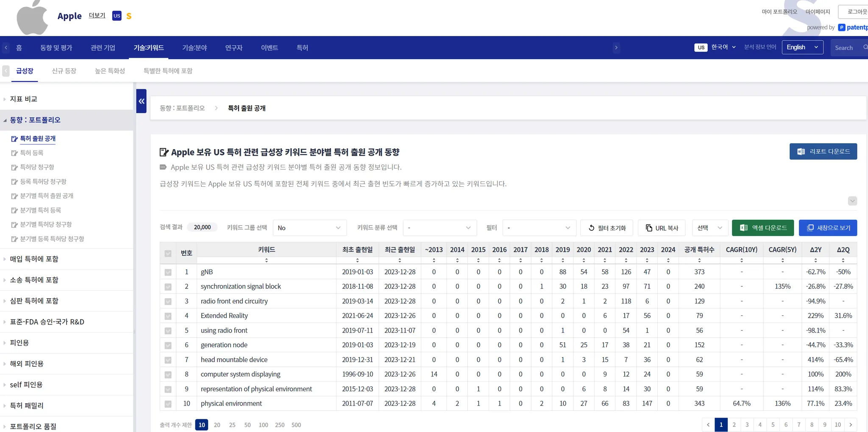Viewport: 868px width, 432px height.
Task: Sort by 최근 출현일 column arrows
Action: click(400, 260)
